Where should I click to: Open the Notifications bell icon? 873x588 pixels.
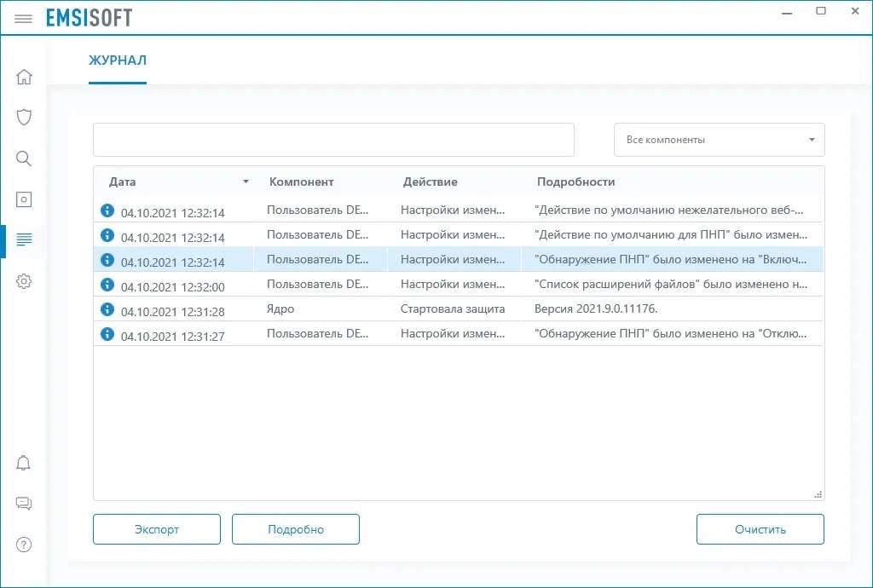(x=23, y=463)
